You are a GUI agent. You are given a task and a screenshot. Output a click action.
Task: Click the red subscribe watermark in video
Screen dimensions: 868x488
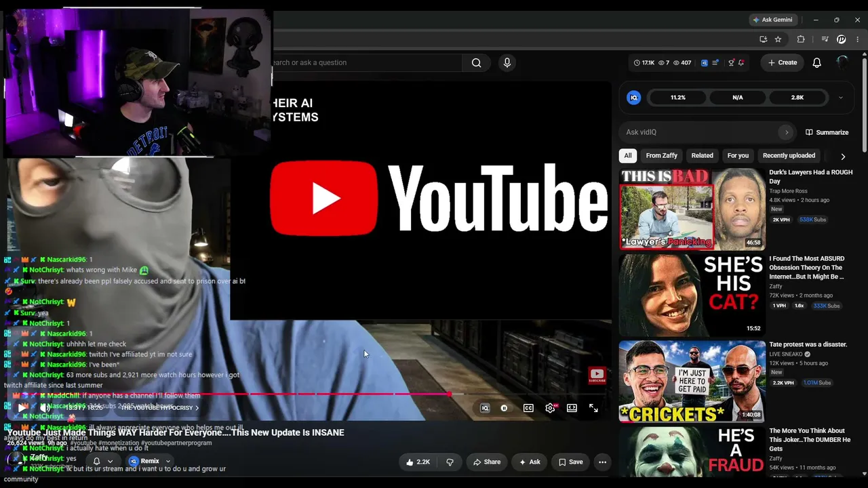(x=597, y=375)
